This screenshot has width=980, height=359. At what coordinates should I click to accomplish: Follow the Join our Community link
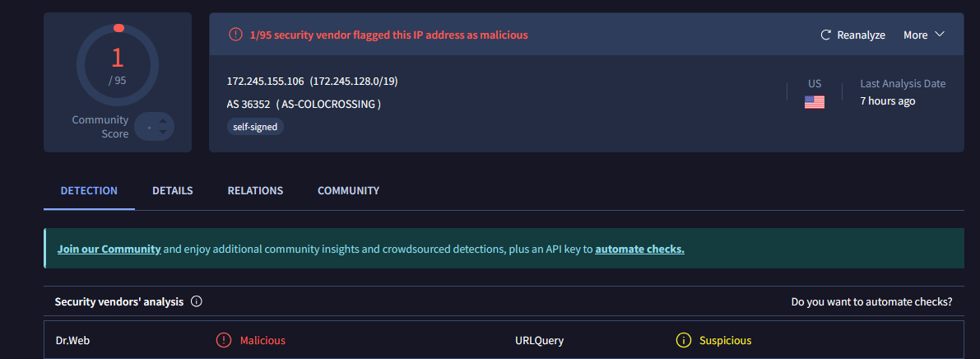(109, 249)
